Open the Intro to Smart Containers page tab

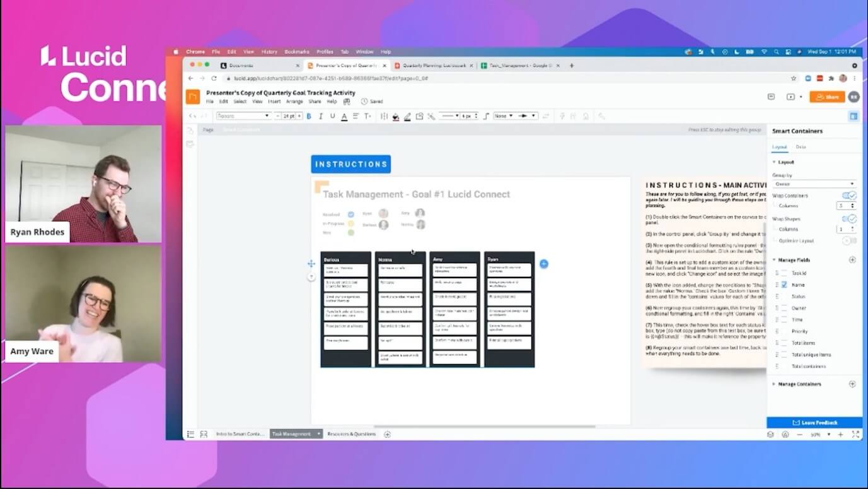click(240, 434)
